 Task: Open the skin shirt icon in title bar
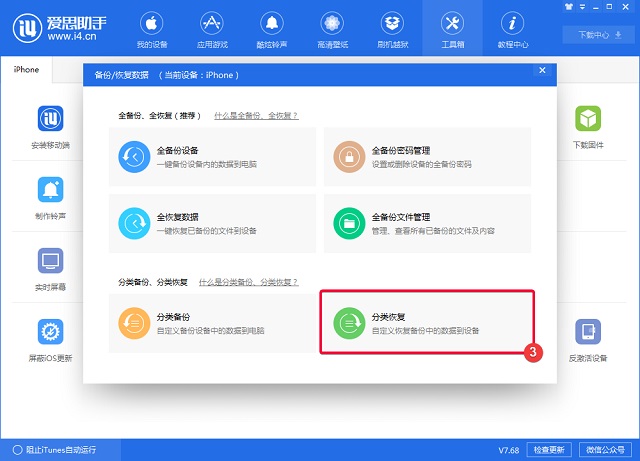569,7
